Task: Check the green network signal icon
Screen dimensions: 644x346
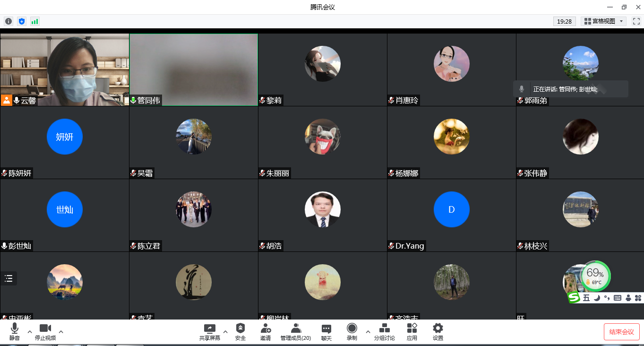Action: [x=34, y=21]
